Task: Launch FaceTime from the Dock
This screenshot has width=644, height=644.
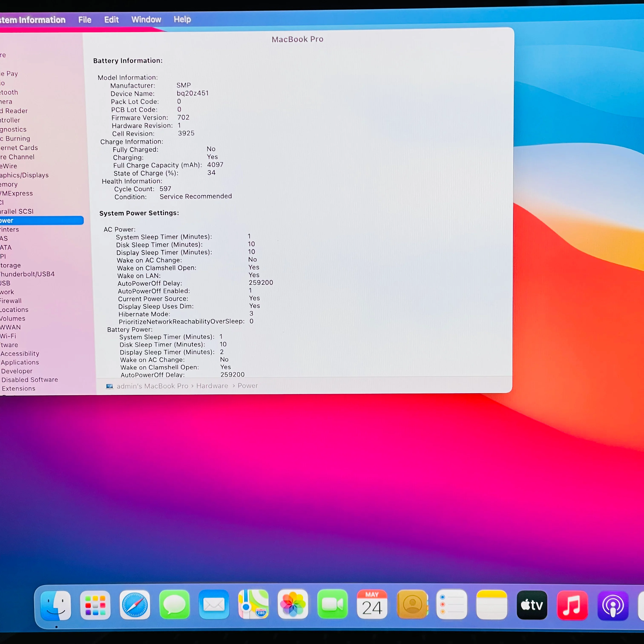Action: 332,604
